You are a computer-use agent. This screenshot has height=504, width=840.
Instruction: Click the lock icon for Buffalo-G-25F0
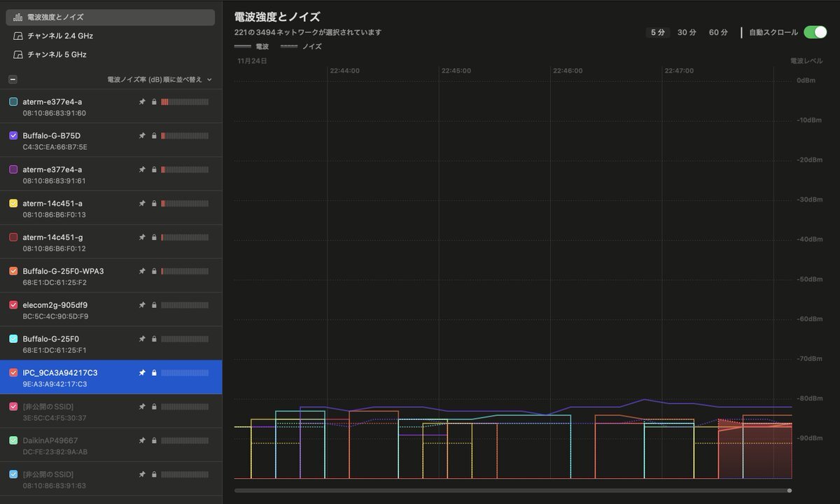pyautogui.click(x=153, y=339)
